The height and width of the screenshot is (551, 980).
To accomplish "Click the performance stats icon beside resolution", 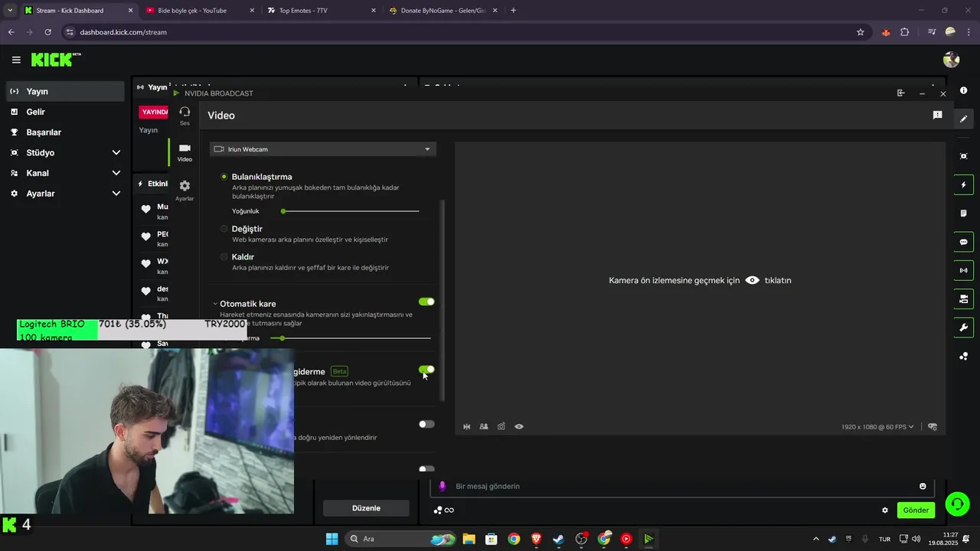I will pyautogui.click(x=932, y=426).
